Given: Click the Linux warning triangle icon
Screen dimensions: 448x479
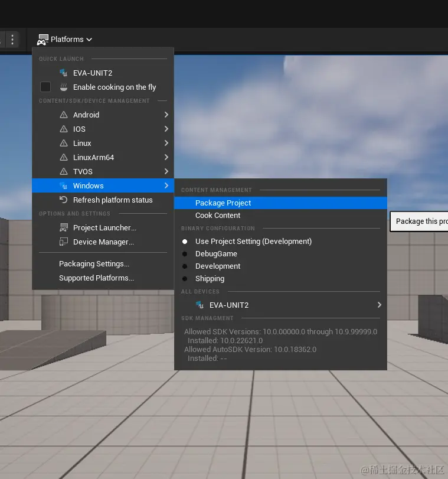Looking at the screenshot, I should (64, 144).
